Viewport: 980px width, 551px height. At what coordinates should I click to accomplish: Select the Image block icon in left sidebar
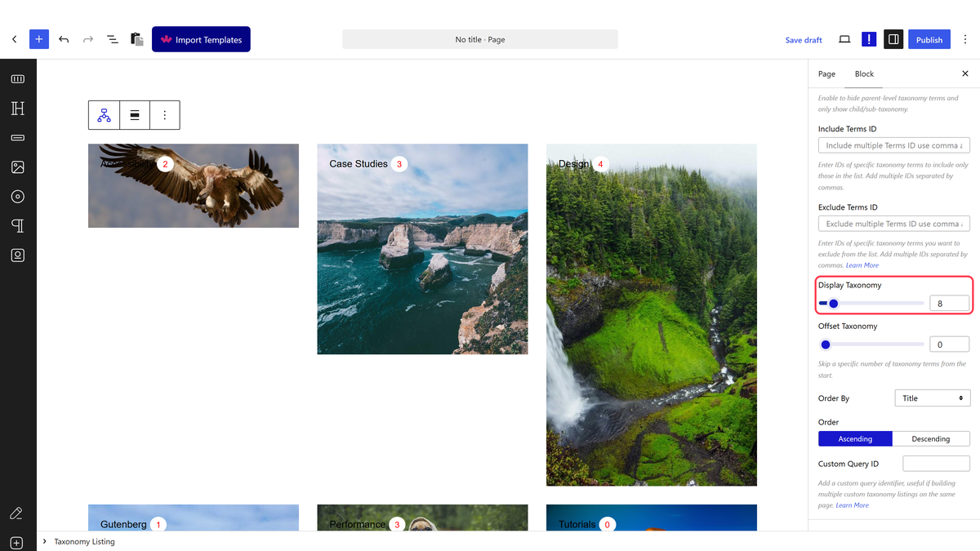(18, 167)
